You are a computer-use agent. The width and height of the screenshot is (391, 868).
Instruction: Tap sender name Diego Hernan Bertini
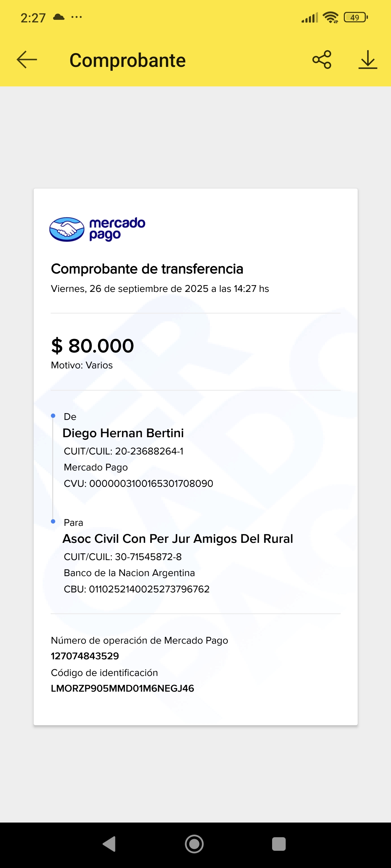(x=123, y=433)
